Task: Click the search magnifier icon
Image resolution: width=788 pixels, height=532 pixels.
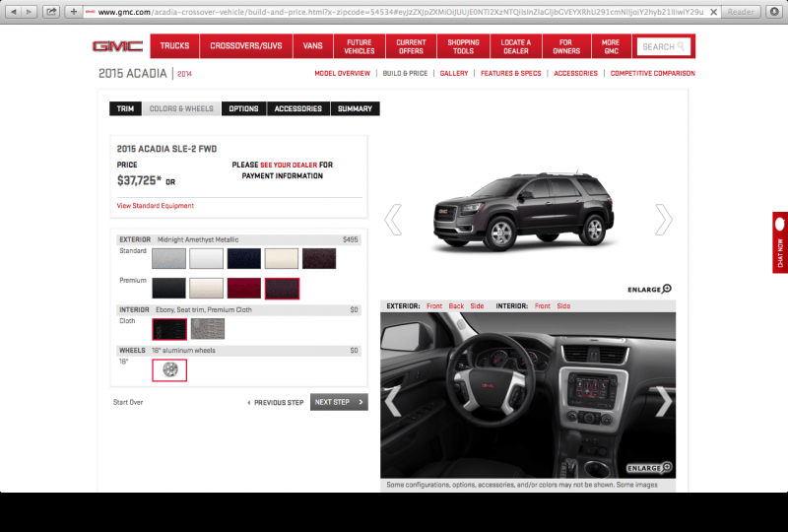Action: 681,46
